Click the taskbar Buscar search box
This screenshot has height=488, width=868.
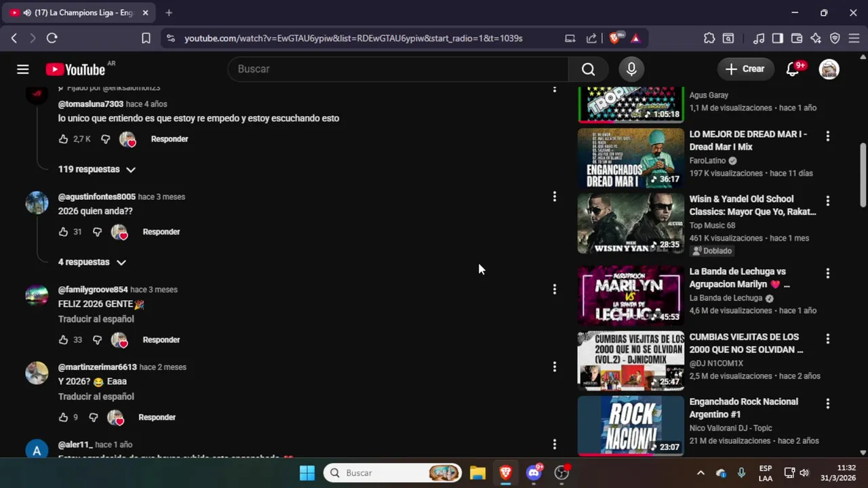393,473
